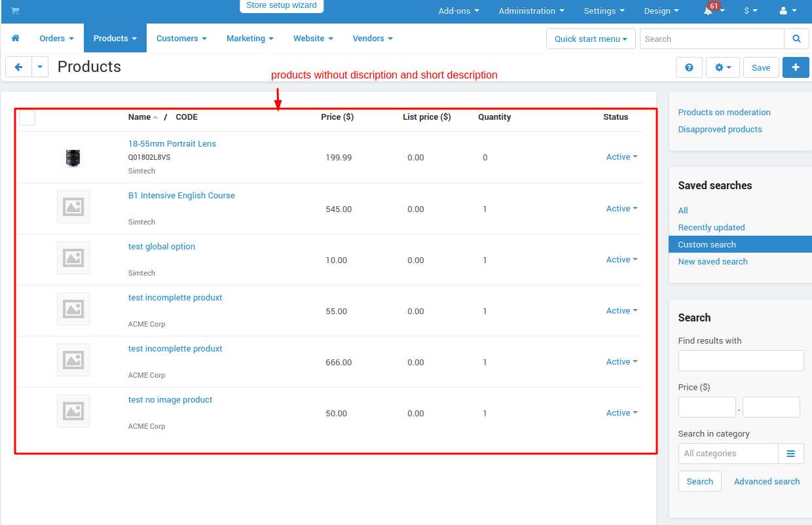This screenshot has width=812, height=525.
Task: Change status of test no image product
Action: coord(621,413)
